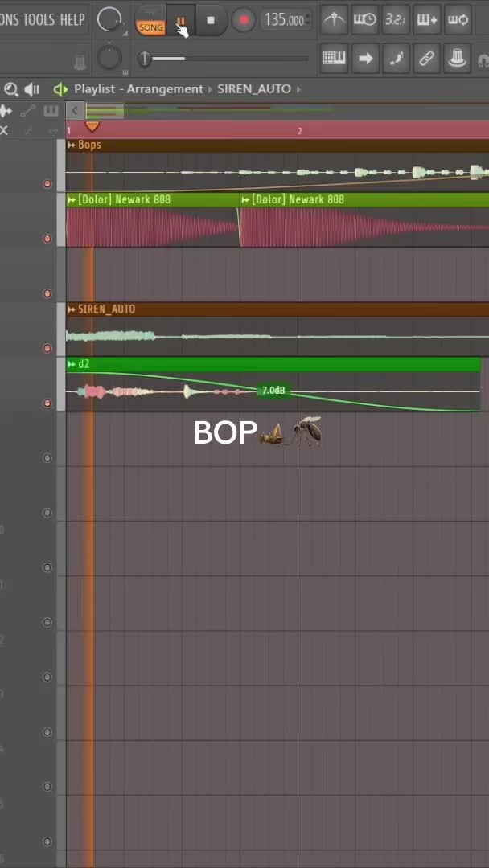Screen dimensions: 489x868
Task: Select the first [Dolor] Newark 808 clip
Action: [152, 219]
